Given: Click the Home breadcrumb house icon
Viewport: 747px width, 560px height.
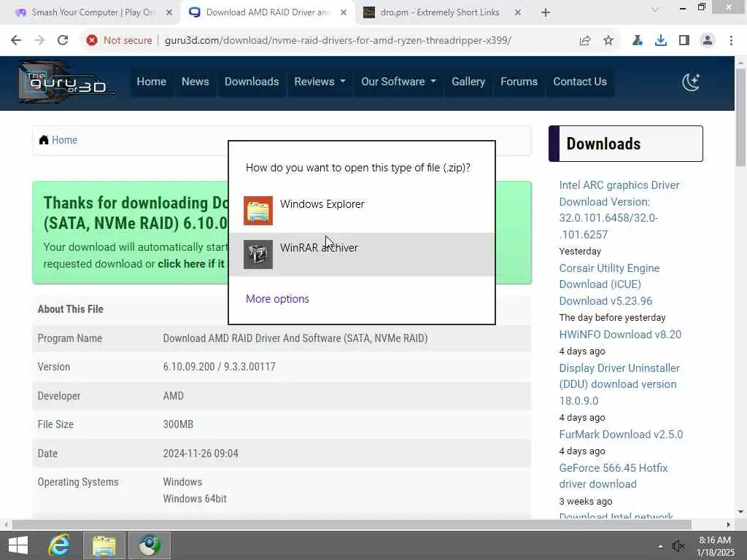Looking at the screenshot, I should [x=44, y=140].
